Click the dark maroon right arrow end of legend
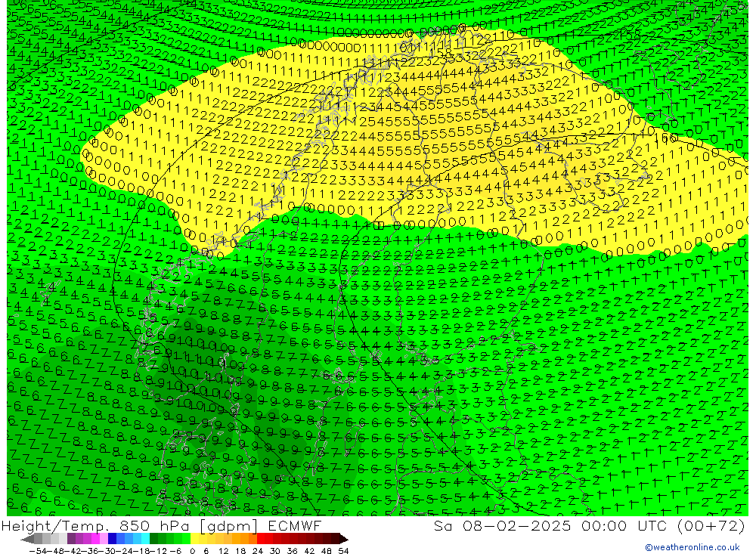Screen dimensions: 756x554 pos(343,540)
